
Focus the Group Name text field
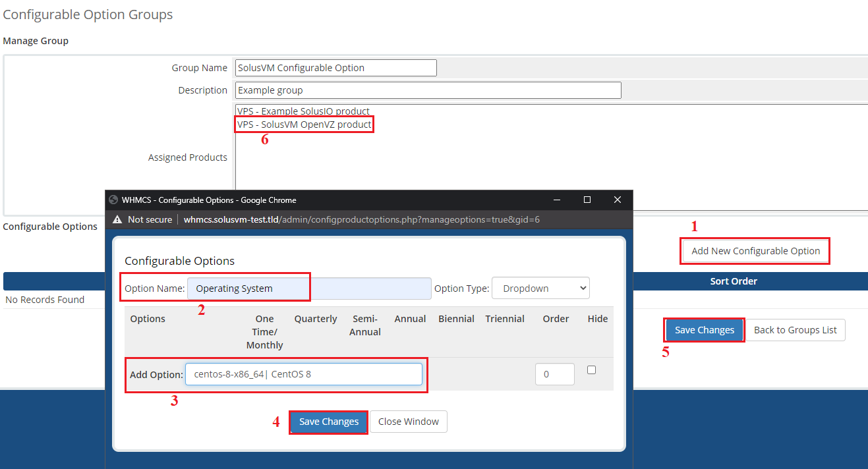coord(335,68)
